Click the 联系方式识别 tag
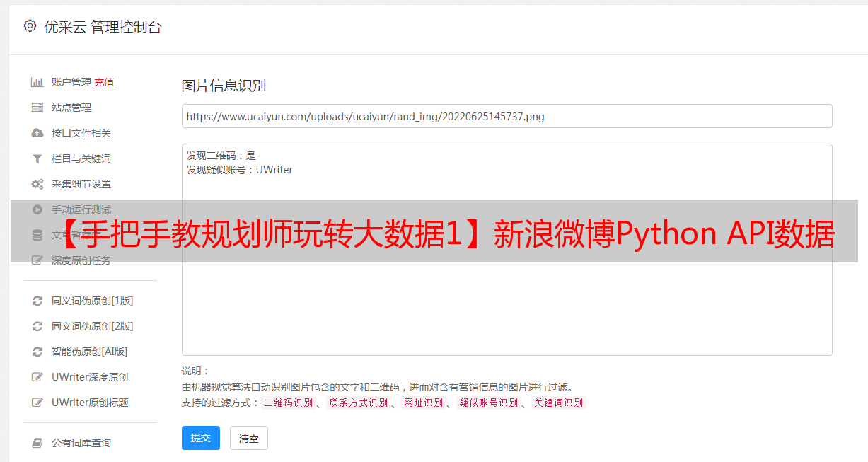868x462 pixels. point(358,403)
